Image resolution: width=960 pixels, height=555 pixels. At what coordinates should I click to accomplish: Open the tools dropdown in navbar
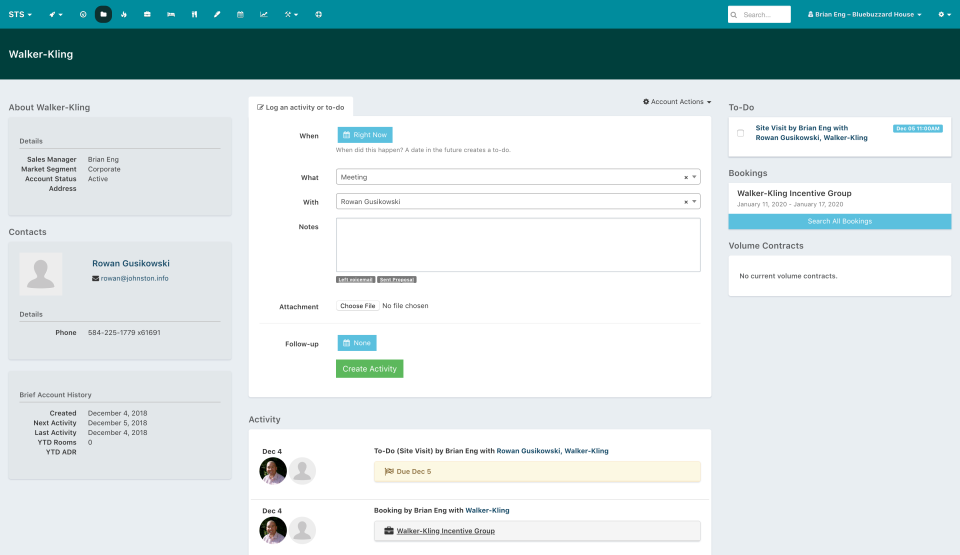pos(291,14)
